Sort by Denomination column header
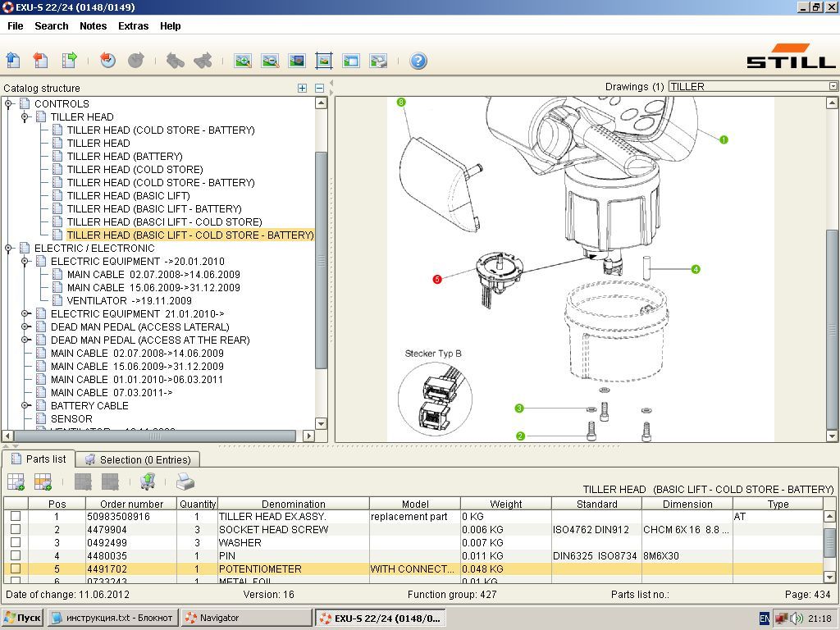The height and width of the screenshot is (630, 840). point(294,504)
